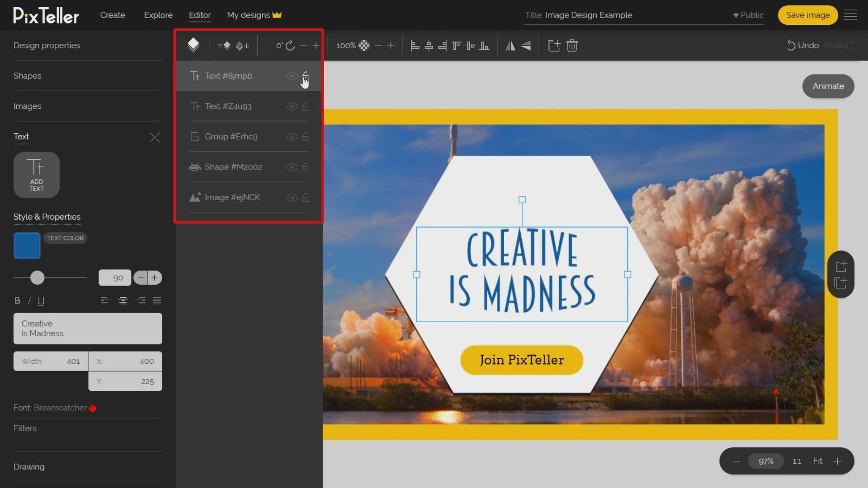Hide the Text #Z4u93 layer
Viewport: 868px width, 488px height.
(x=292, y=107)
